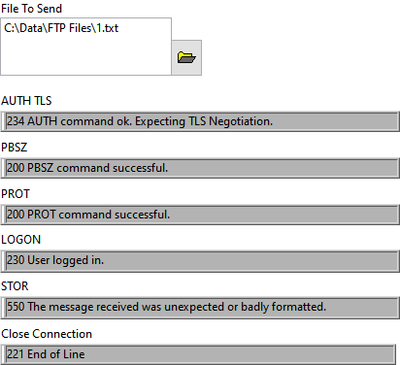Select the AUTH TLS response field
Viewport: 400px width, 365px height.
[200, 121]
